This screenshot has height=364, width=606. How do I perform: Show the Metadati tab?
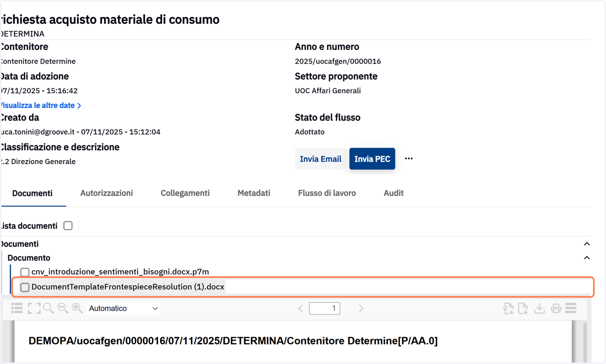coord(254,193)
